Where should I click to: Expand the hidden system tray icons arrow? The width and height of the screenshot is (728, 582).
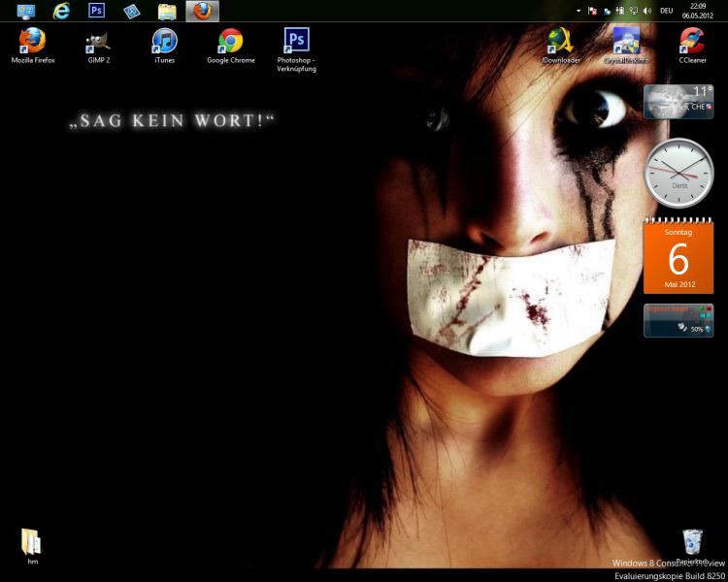579,11
